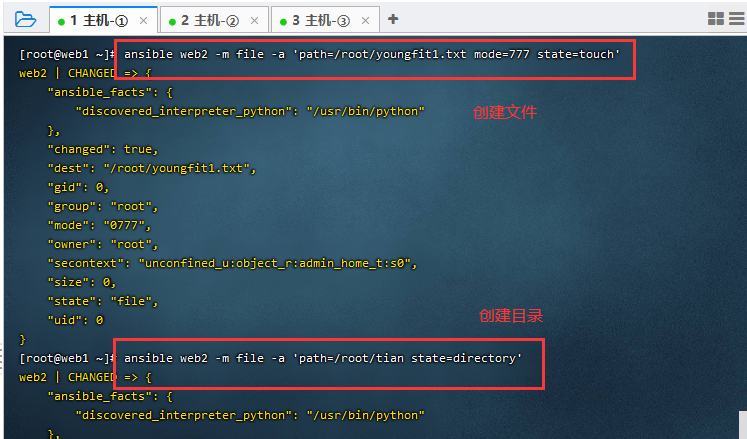Click the second "ansible_facts" line
This screenshot has width=747, height=439.
click(110, 396)
